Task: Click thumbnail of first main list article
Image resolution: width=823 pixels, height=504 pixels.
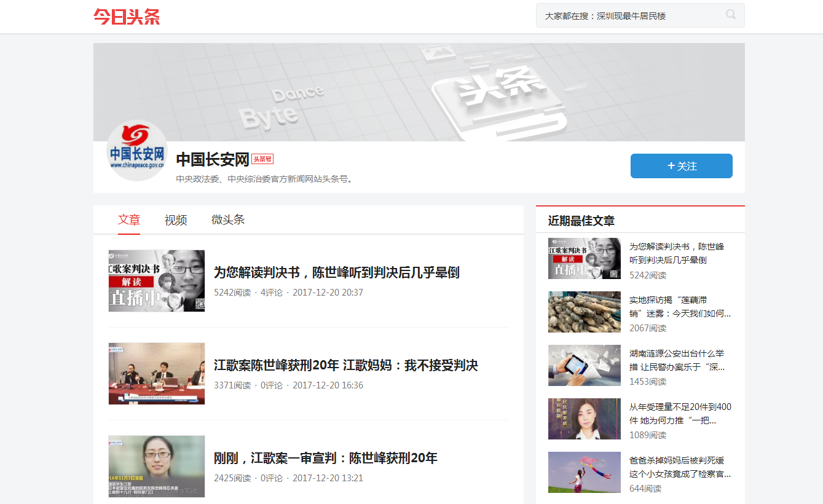Action: pos(157,281)
